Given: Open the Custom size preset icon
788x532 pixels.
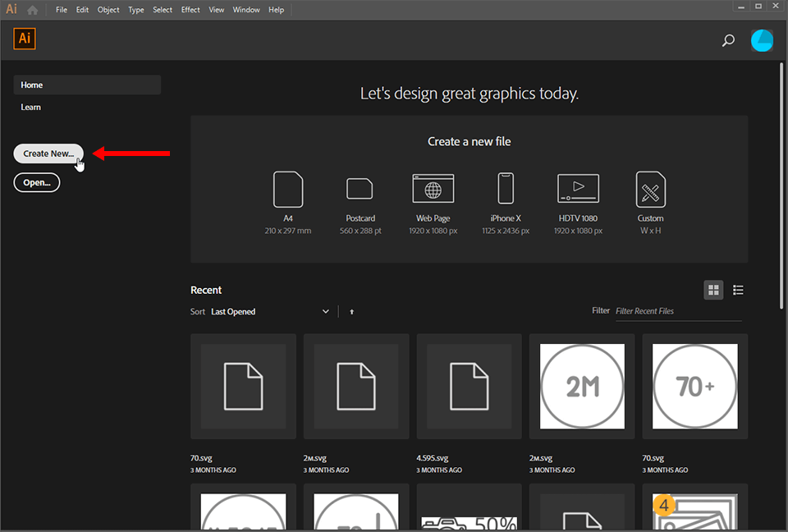Looking at the screenshot, I should 650,190.
